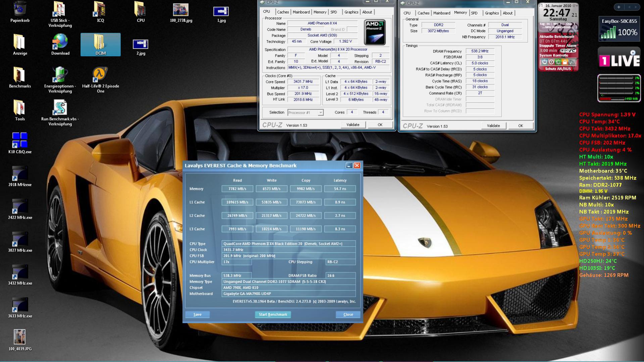The height and width of the screenshot is (362, 644).
Task: Click the L3 Cache Latency 8.3 ns cell
Action: click(x=340, y=229)
